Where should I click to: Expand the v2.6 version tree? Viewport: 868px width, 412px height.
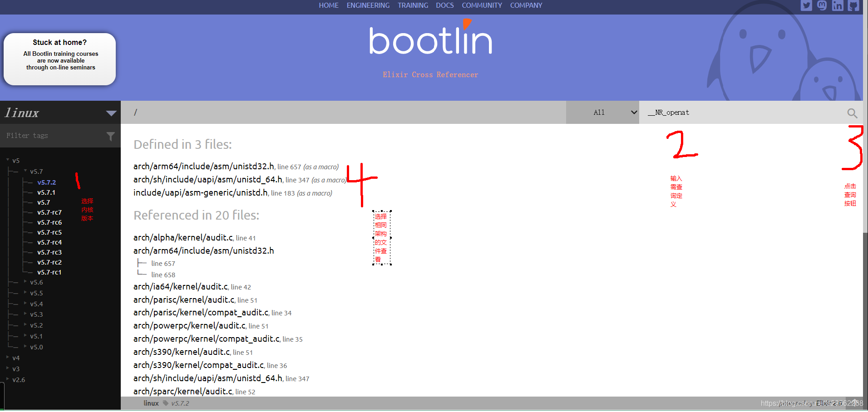pyautogui.click(x=8, y=379)
